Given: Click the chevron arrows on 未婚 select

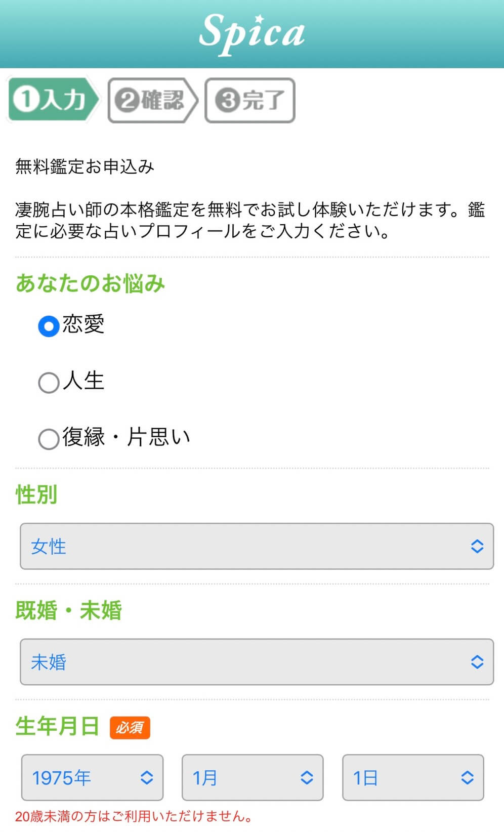Looking at the screenshot, I should (477, 662).
